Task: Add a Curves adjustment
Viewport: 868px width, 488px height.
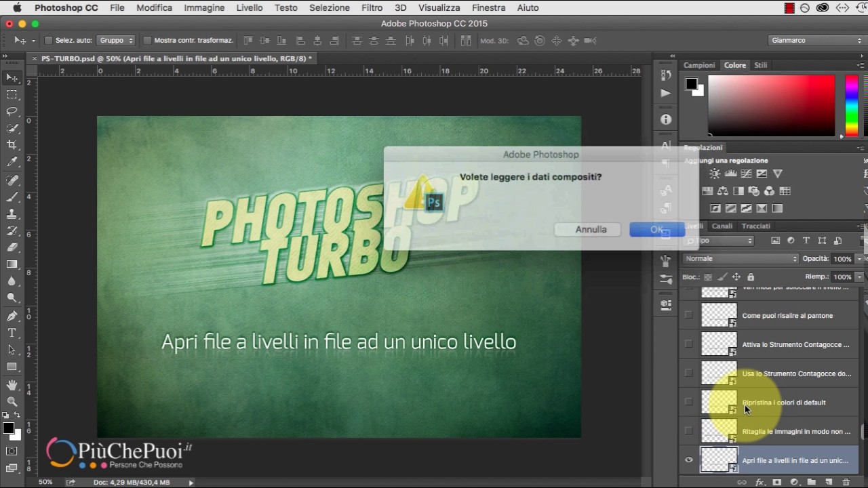Action: (x=746, y=174)
